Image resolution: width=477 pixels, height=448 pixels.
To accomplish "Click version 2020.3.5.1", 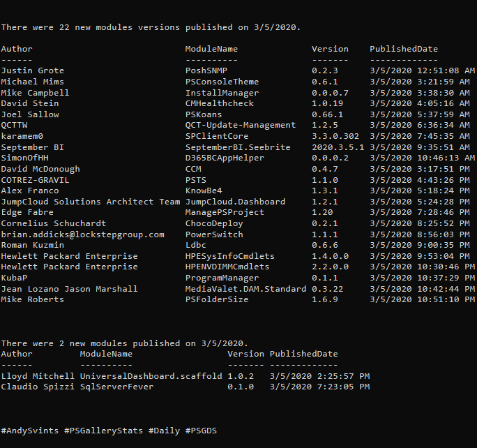I will (x=338, y=148).
